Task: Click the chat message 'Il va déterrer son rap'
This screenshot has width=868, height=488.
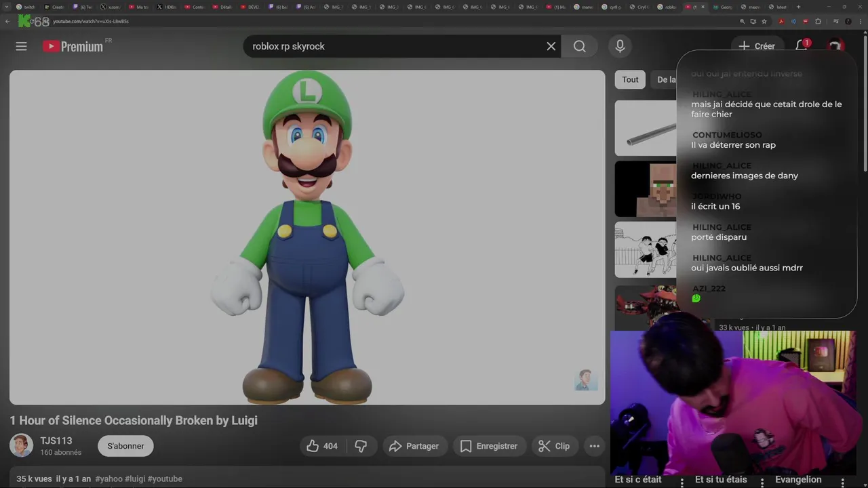Action: tap(733, 145)
